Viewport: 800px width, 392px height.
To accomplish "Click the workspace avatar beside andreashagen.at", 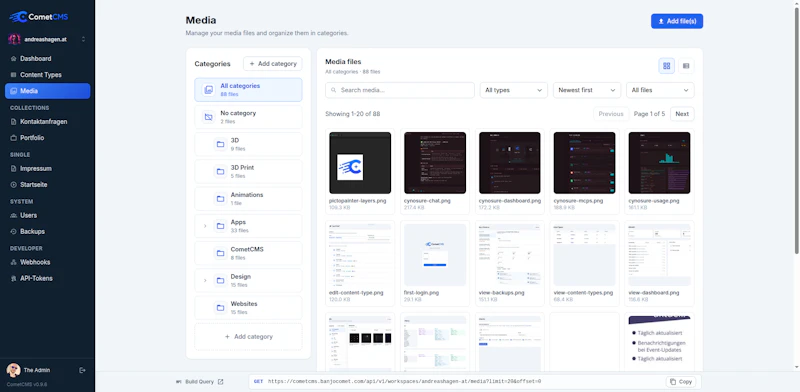I will (x=14, y=39).
